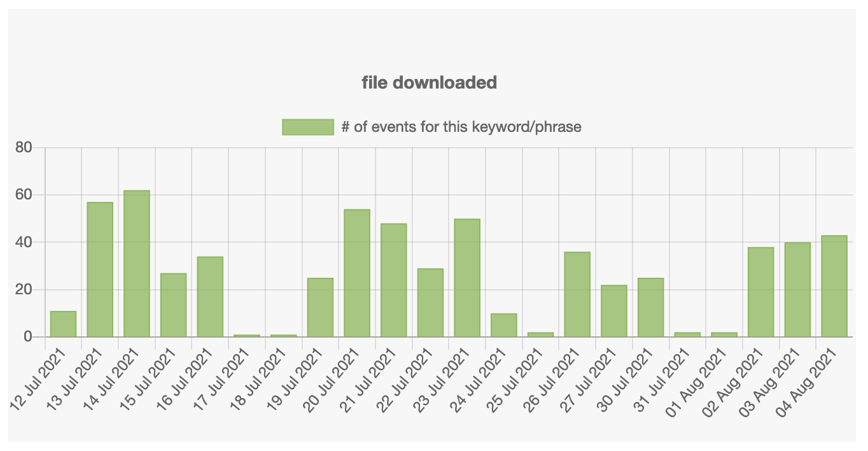Click the bar for 12 Jul 2021
This screenshot has height=451, width=868.
(63, 324)
